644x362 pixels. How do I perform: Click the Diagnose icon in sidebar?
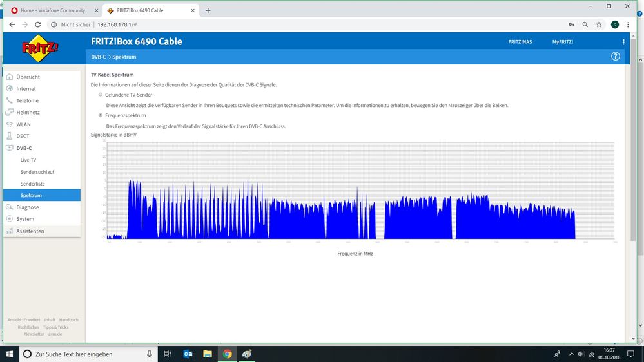click(x=10, y=207)
